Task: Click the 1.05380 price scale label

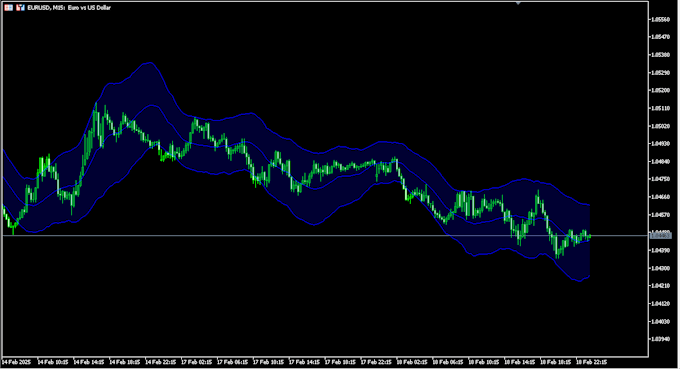Action: [x=661, y=55]
